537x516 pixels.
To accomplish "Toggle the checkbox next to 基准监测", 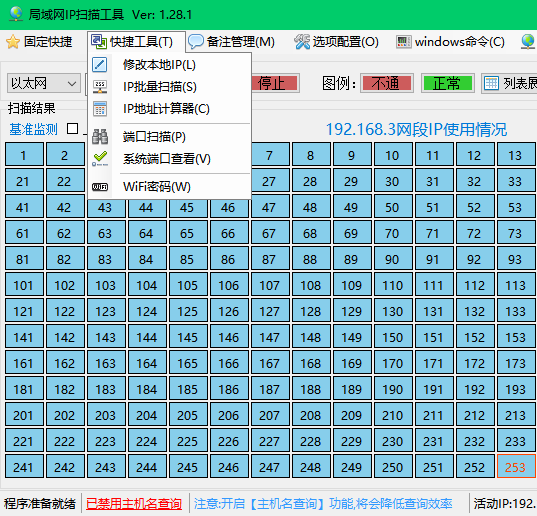I will (x=72, y=129).
